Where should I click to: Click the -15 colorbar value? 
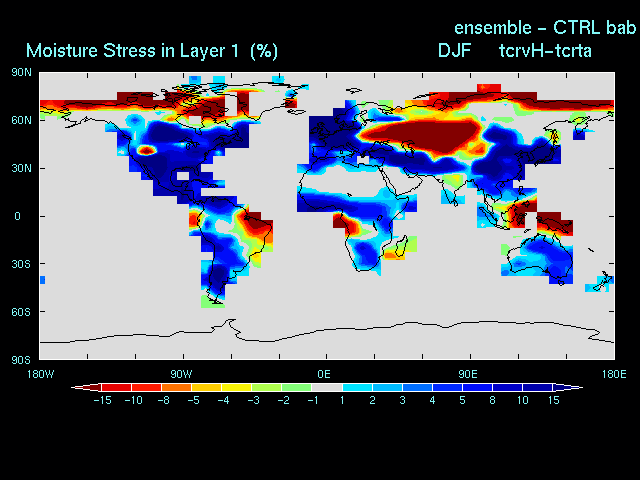point(102,400)
